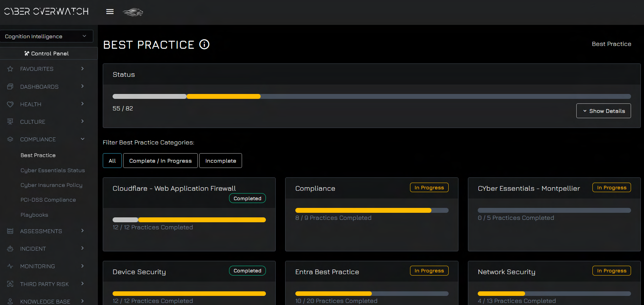Click the Third Party Risk icon
The height and width of the screenshot is (305, 644).
pos(10,284)
